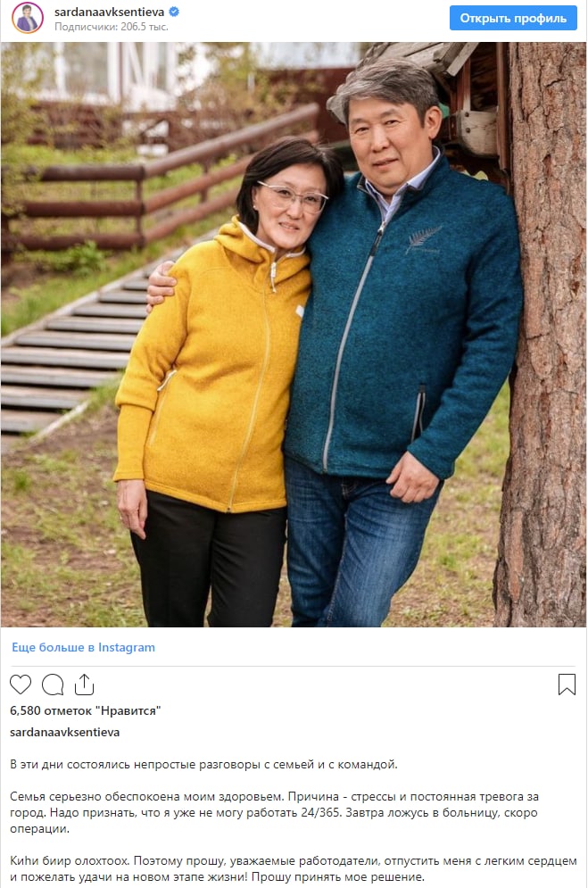The width and height of the screenshot is (588, 888).
Task: Click the sardanaavksentieva username in the header
Action: pos(109,12)
